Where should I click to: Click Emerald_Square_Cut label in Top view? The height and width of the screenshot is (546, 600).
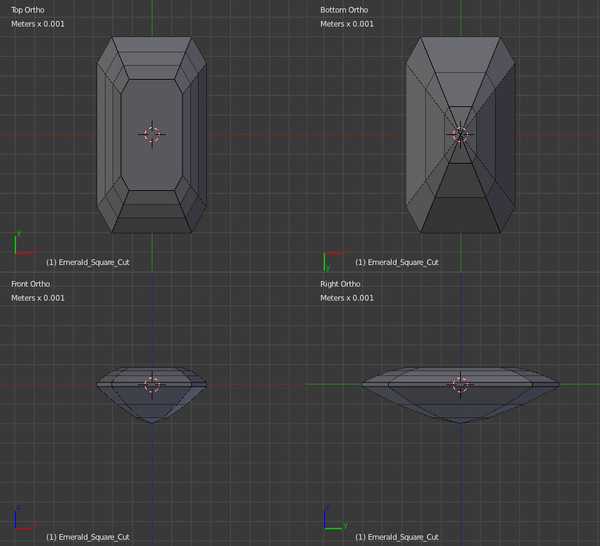click(88, 262)
